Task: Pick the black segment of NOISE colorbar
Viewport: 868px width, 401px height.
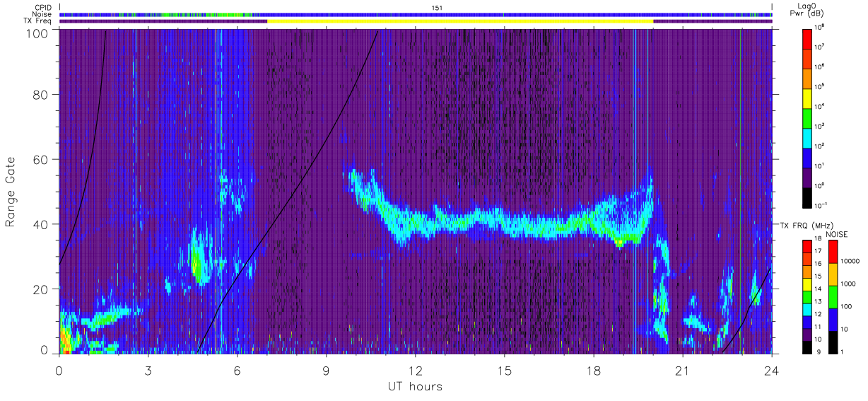Action: click(833, 342)
